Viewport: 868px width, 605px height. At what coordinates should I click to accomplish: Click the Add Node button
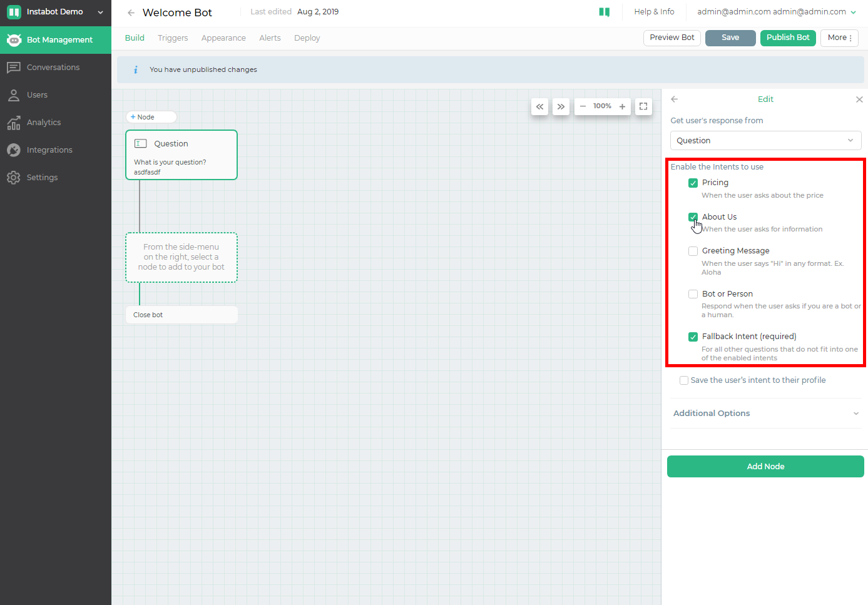click(x=765, y=467)
